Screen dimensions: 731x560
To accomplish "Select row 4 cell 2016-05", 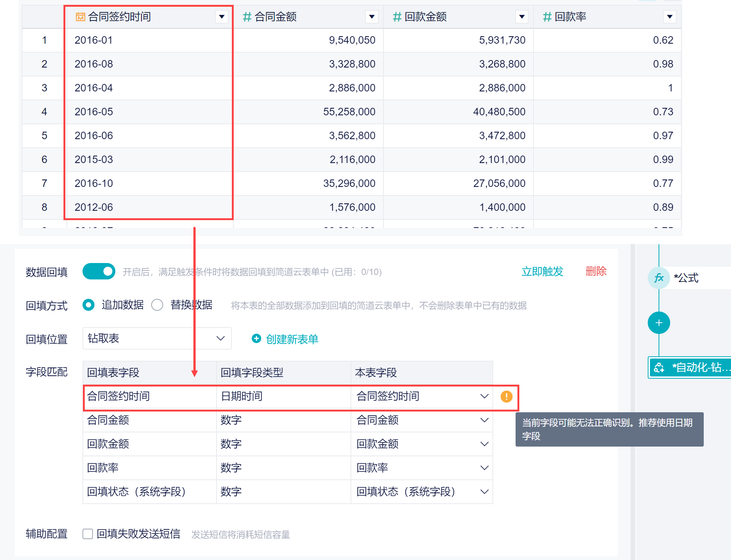I will point(94,112).
